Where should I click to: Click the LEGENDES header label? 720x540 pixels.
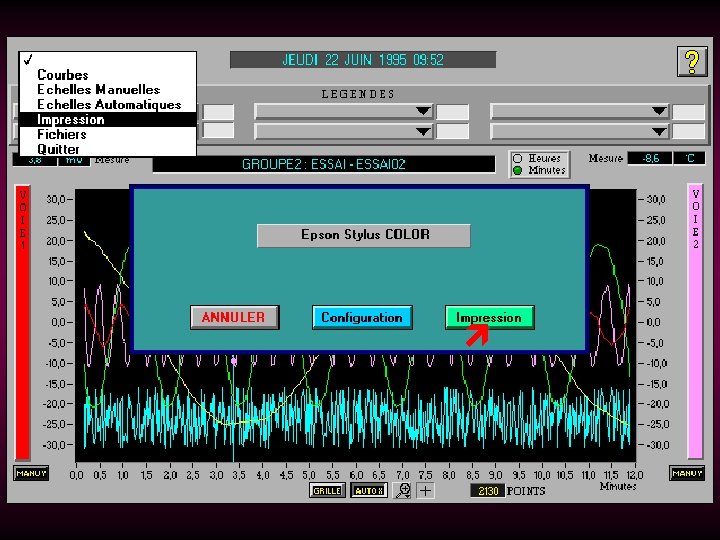[358, 94]
